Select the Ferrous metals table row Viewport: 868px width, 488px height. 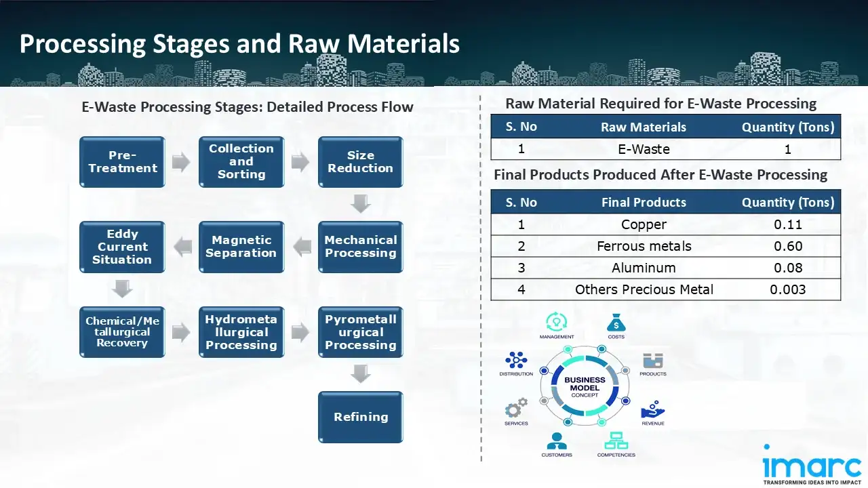pos(665,246)
